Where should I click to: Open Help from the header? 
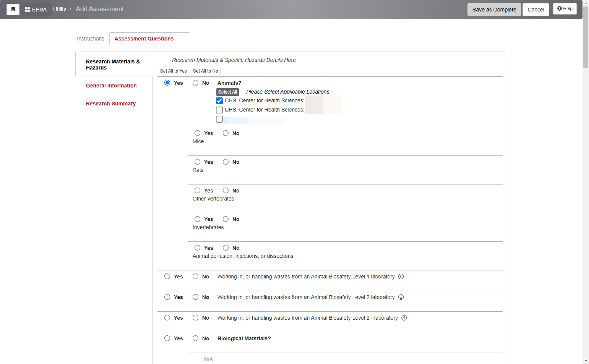pyautogui.click(x=565, y=9)
